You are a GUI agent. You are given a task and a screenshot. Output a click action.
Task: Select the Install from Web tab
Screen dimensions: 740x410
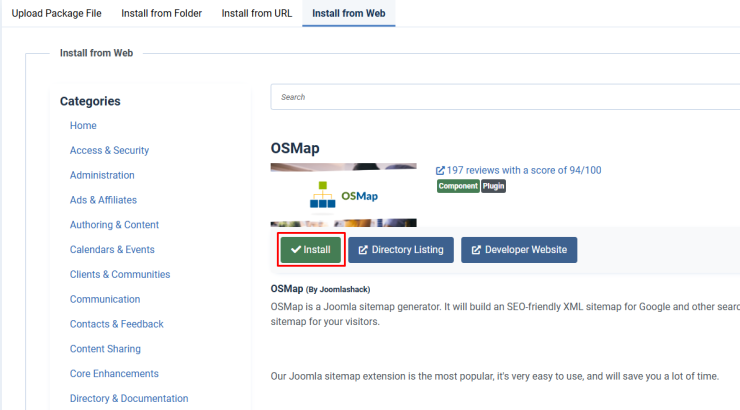pos(349,13)
